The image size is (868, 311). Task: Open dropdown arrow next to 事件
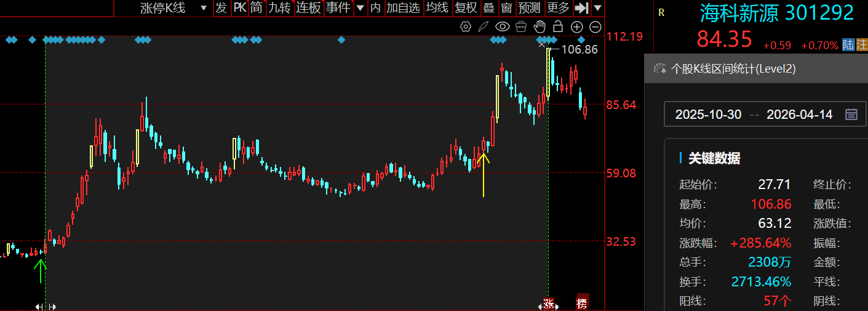[x=359, y=8]
